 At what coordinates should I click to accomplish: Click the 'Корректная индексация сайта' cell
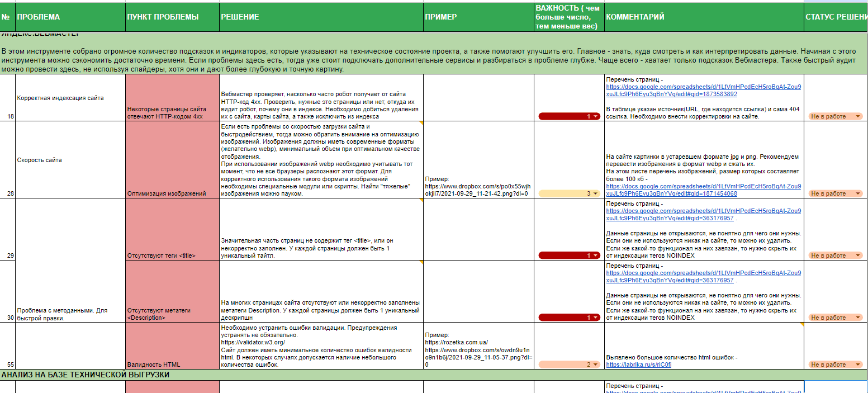coord(70,98)
